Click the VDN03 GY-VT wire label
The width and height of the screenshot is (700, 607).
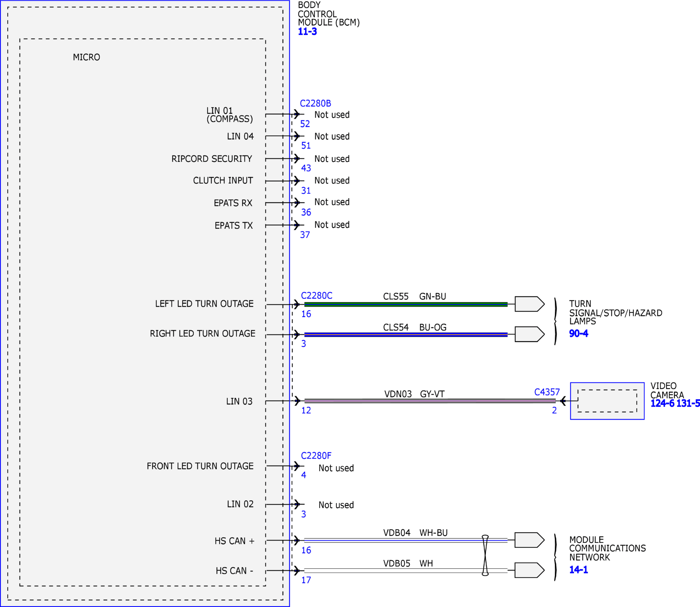click(414, 394)
